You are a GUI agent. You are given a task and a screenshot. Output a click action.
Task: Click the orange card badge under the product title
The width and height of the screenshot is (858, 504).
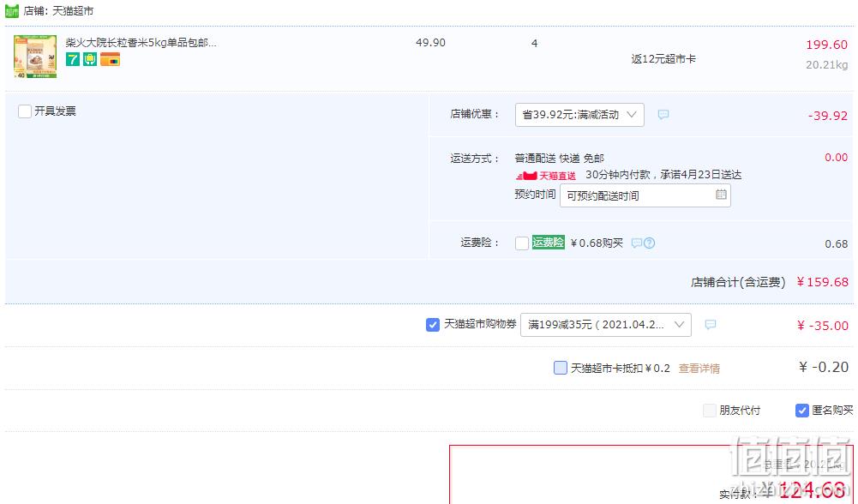coord(110,59)
